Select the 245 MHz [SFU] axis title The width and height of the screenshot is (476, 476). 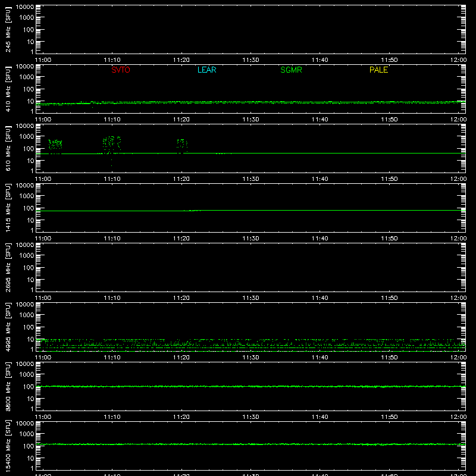coord(8,29)
